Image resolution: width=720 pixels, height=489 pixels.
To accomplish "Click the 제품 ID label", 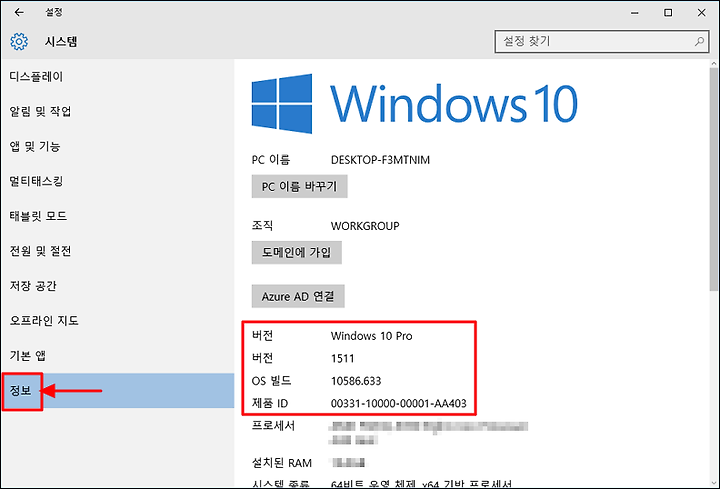I will pyautogui.click(x=270, y=404).
